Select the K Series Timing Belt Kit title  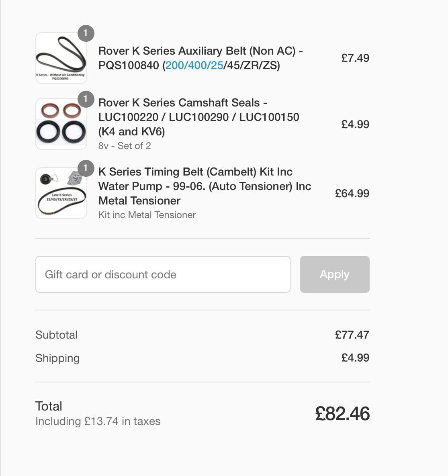click(205, 186)
